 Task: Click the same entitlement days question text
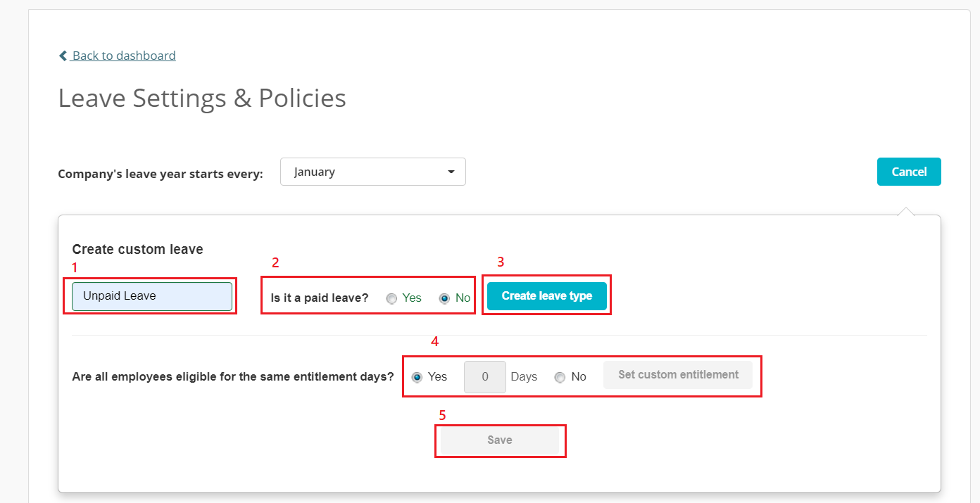tap(233, 377)
